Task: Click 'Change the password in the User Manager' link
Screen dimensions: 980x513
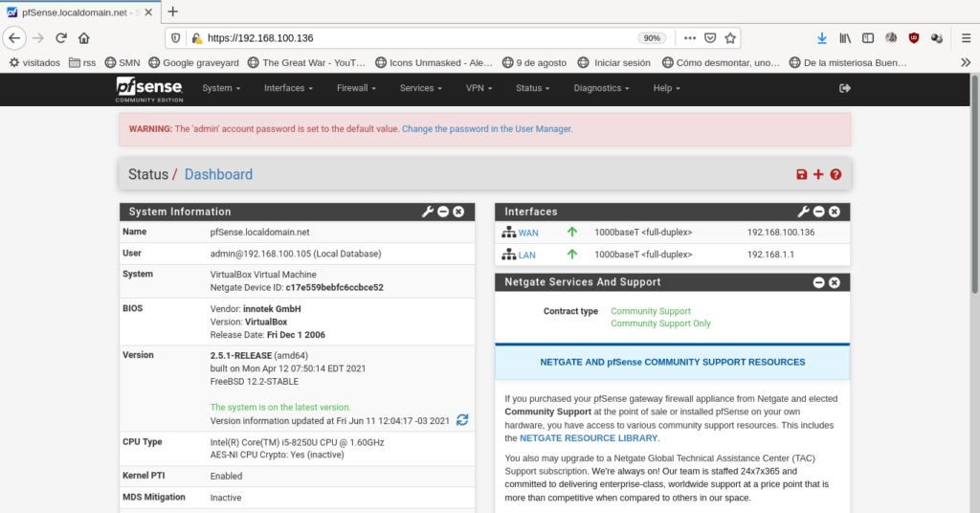Action: 487,128
